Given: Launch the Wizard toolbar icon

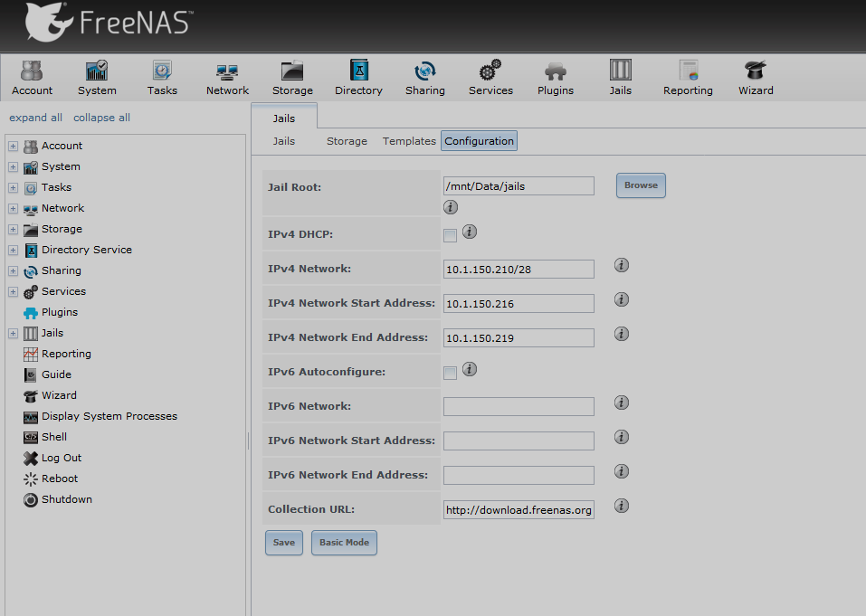Looking at the screenshot, I should (x=756, y=78).
